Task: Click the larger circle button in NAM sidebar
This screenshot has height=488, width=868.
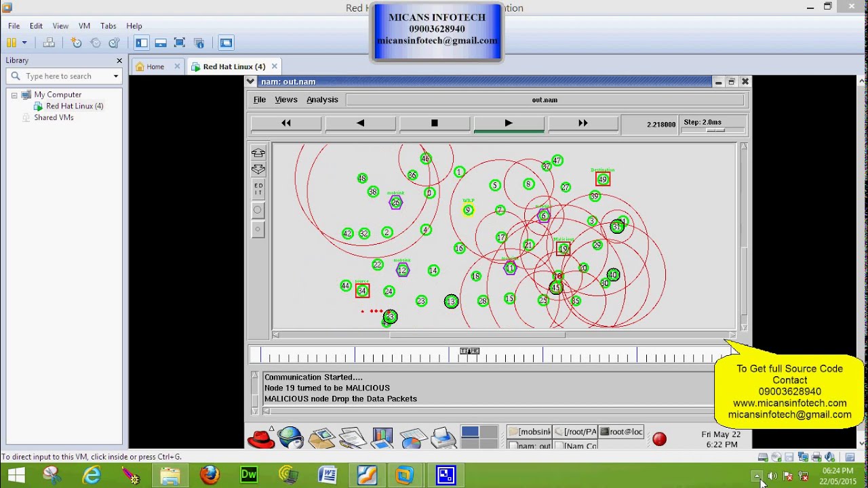Action: [258, 210]
